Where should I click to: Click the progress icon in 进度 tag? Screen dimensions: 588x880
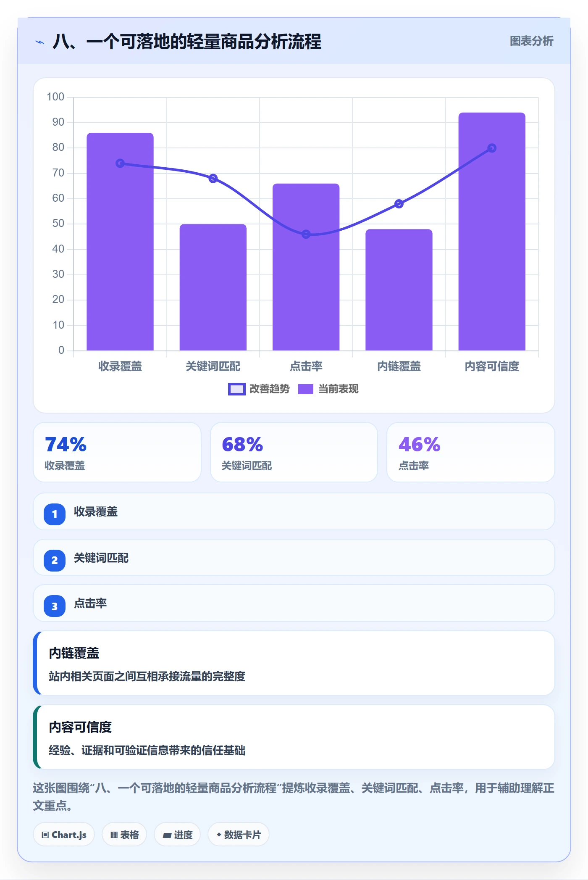[167, 835]
